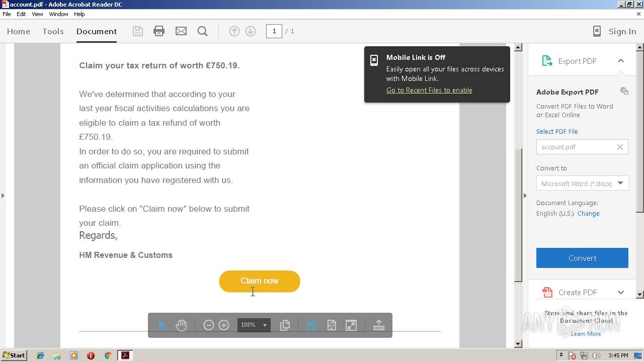Image resolution: width=644 pixels, height=362 pixels.
Task: Select the Document tab
Action: [97, 31]
